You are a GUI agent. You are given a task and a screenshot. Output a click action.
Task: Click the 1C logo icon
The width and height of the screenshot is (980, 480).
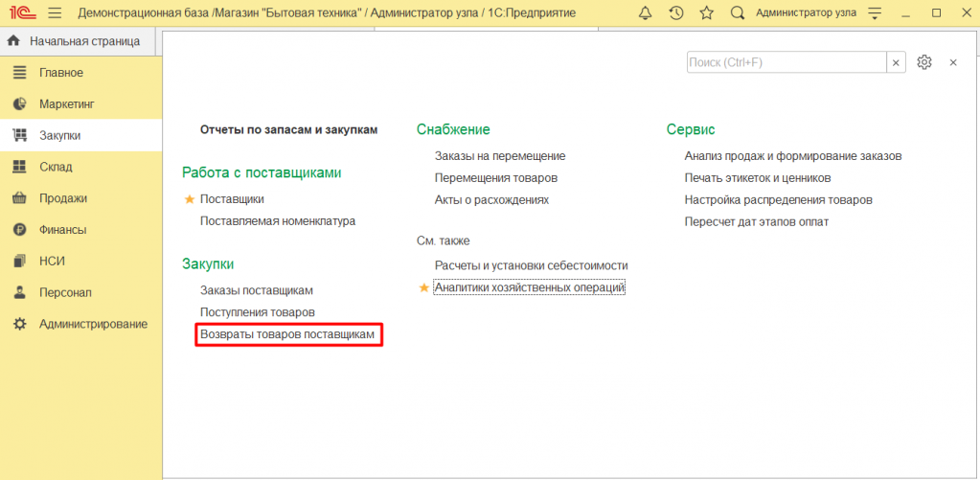point(20,13)
